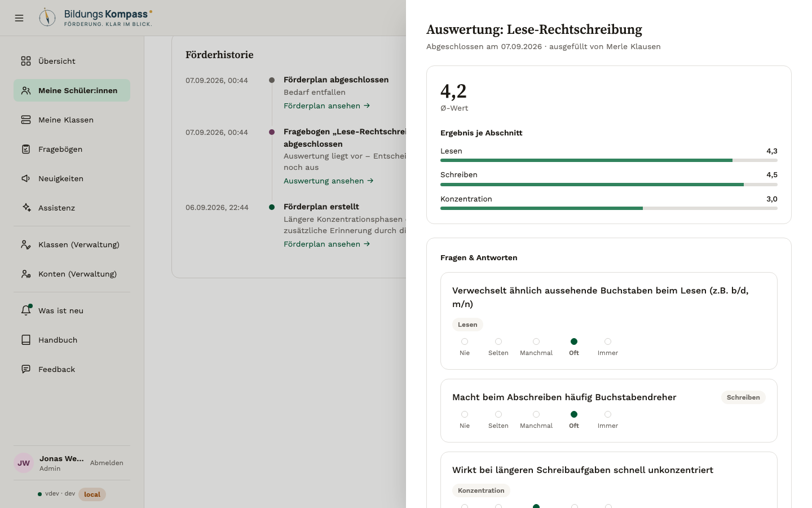Click the Bildungs Kompass compass logo
Viewport: 812px width, 508px height.
click(x=47, y=17)
